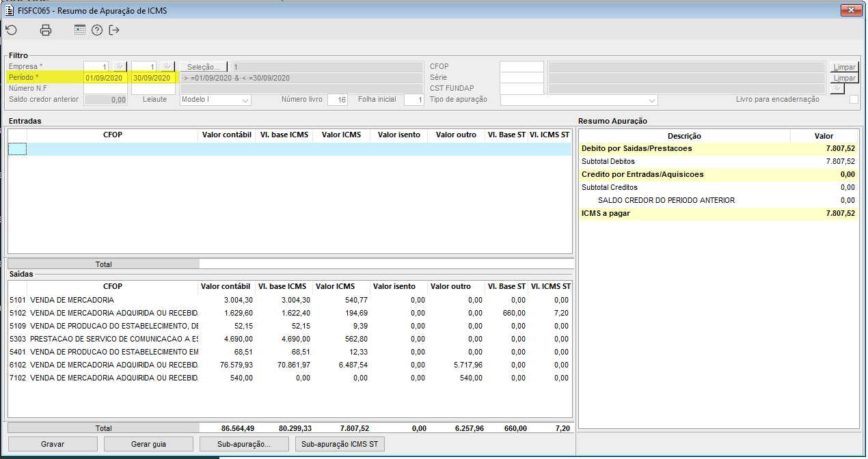
Task: Click the exit arrow toolbar icon
Action: pyautogui.click(x=114, y=30)
